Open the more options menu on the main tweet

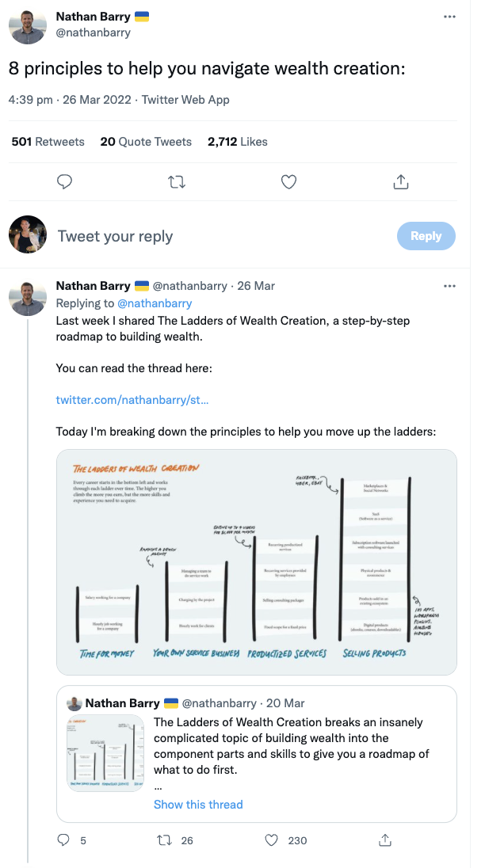450,17
